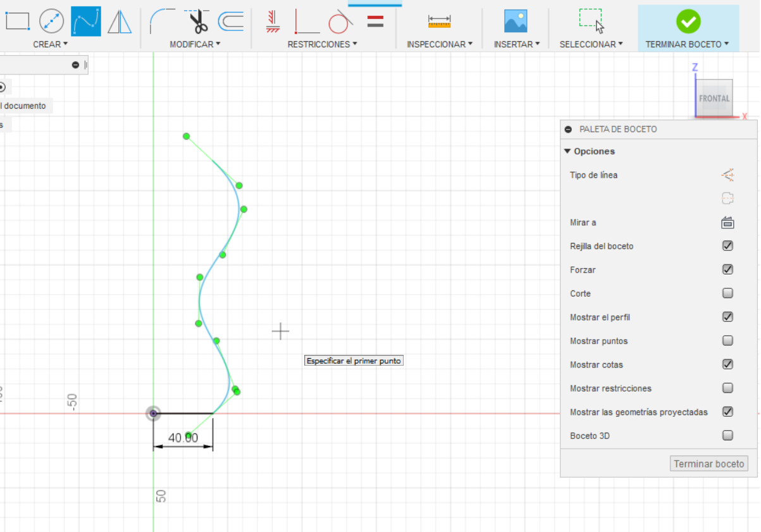The height and width of the screenshot is (532, 761).
Task: Enable Mostrar restricciones checkbox
Action: (727, 388)
